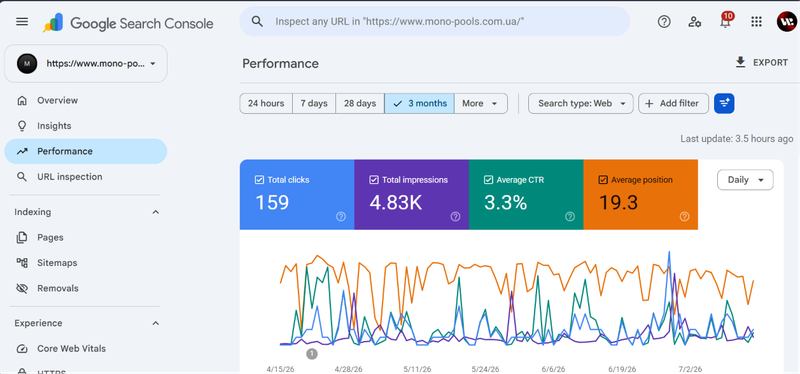Open the hamburger main menu
800x374 pixels.
pos(22,22)
